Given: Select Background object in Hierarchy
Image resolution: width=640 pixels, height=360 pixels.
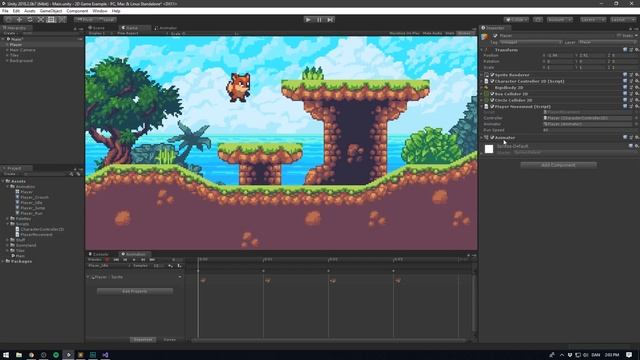Looking at the screenshot, I should pyautogui.click(x=21, y=60).
